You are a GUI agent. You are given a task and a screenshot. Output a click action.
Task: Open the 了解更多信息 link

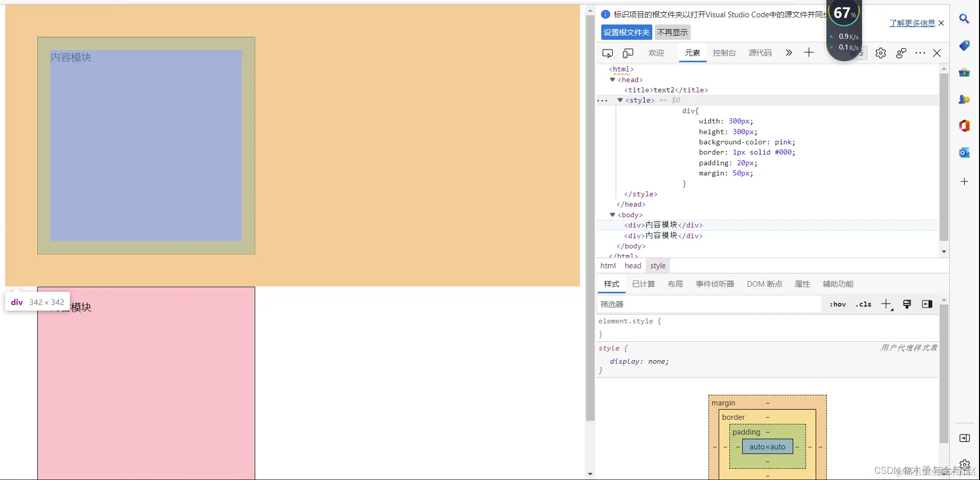coord(912,23)
